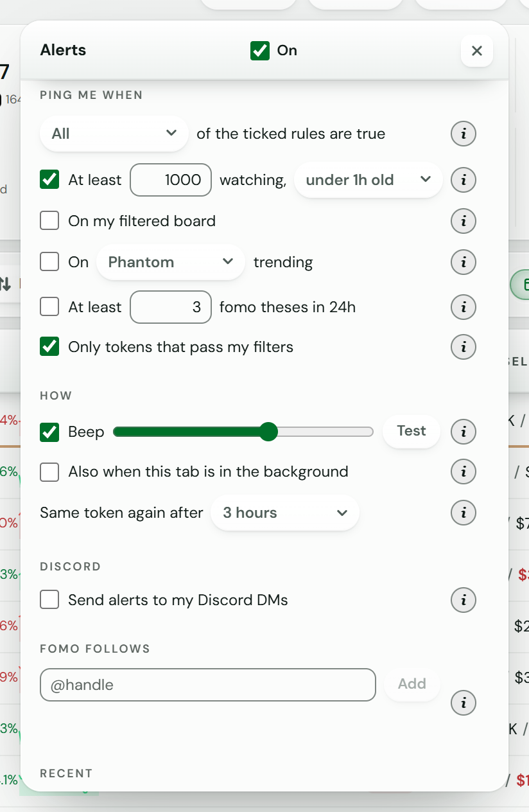This screenshot has width=529, height=812.
Task: Untick the 'At least 1000 watching' rule
Action: point(49,180)
